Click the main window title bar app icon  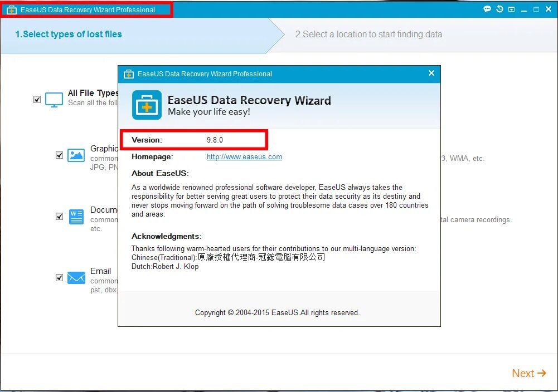coord(12,10)
